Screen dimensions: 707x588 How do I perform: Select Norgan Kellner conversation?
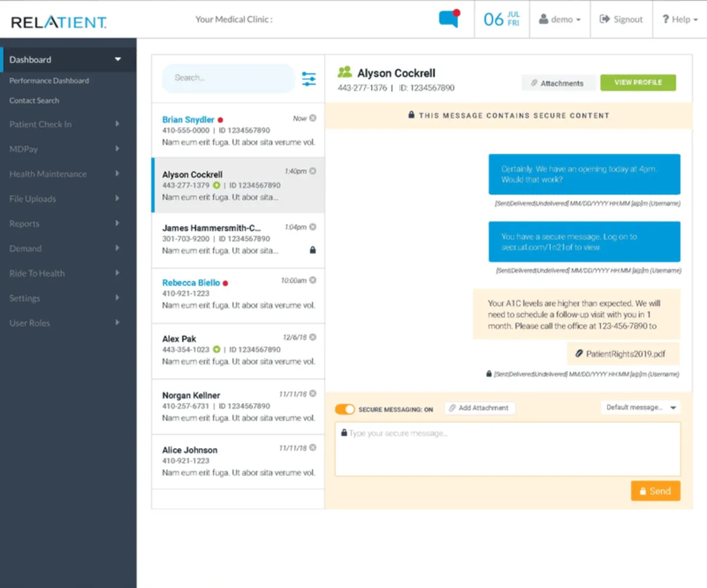click(x=238, y=407)
